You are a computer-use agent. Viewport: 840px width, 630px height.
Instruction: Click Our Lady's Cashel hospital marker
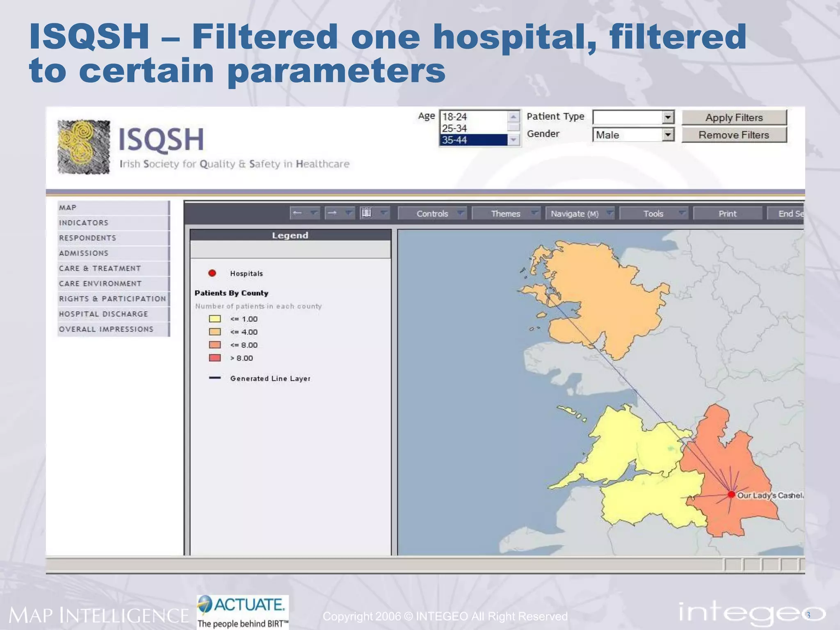coord(731,495)
